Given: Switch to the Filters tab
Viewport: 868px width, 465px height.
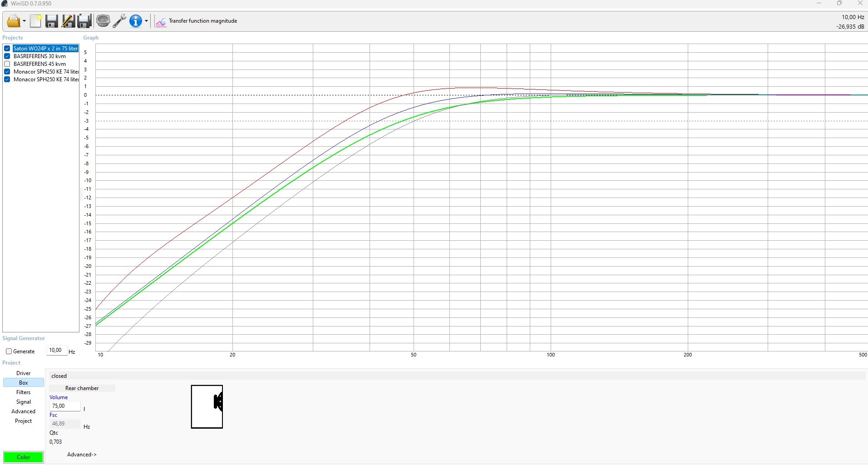Looking at the screenshot, I should pyautogui.click(x=24, y=392).
